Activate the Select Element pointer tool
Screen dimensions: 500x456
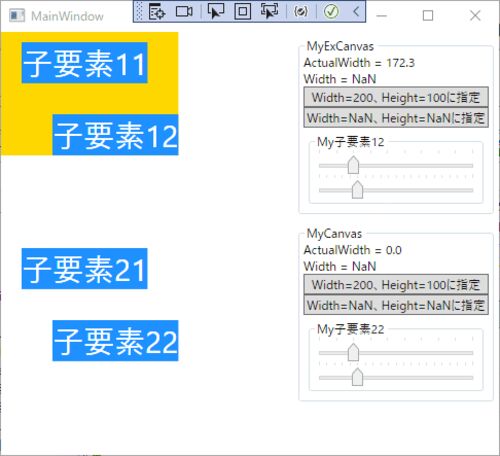coord(216,11)
